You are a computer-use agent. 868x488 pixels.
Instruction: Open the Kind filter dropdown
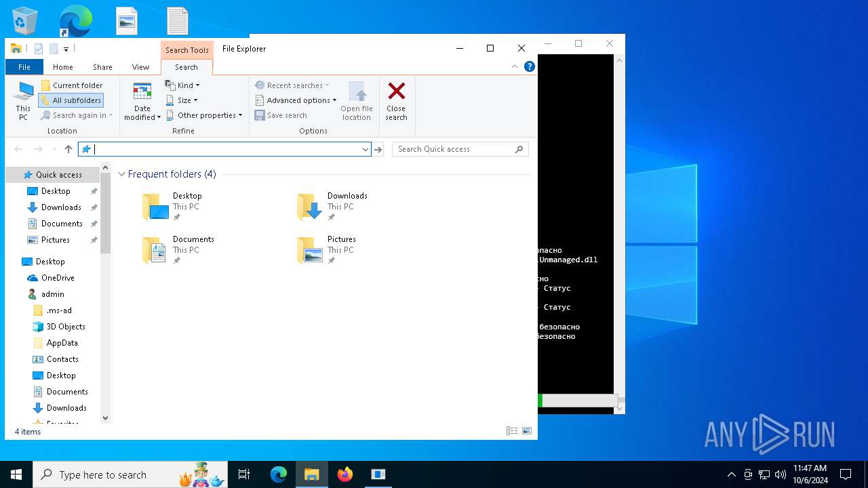pos(182,85)
